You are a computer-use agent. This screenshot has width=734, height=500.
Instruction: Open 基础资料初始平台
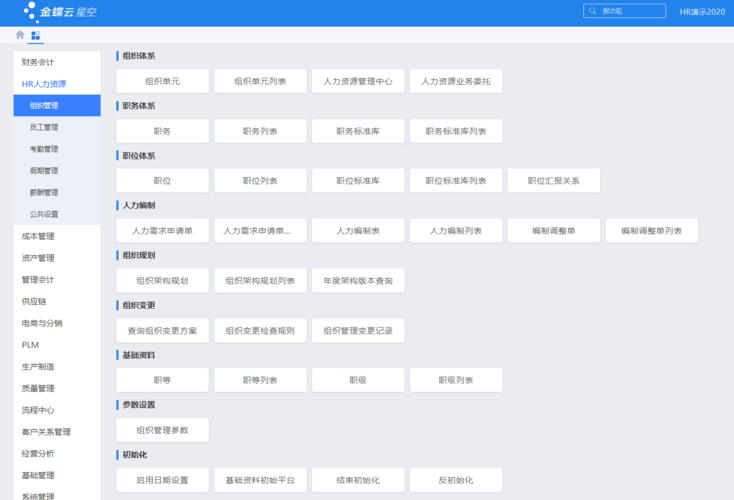point(260,480)
